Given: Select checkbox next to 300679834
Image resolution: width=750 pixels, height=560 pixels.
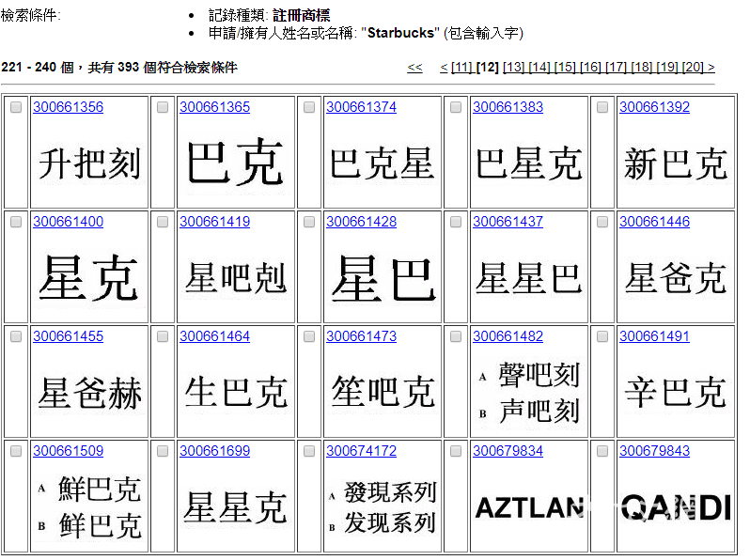Looking at the screenshot, I should [456, 451].
